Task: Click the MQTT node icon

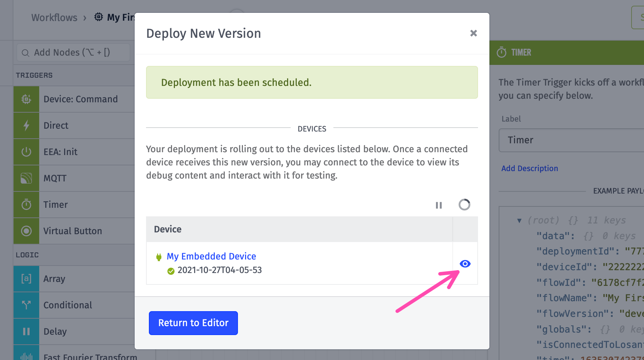Action: [x=26, y=178]
